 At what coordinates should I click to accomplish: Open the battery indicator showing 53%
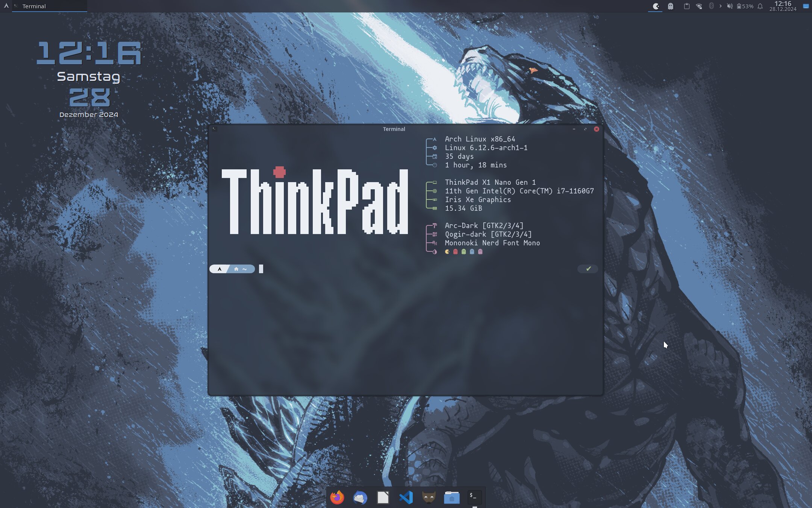745,6
